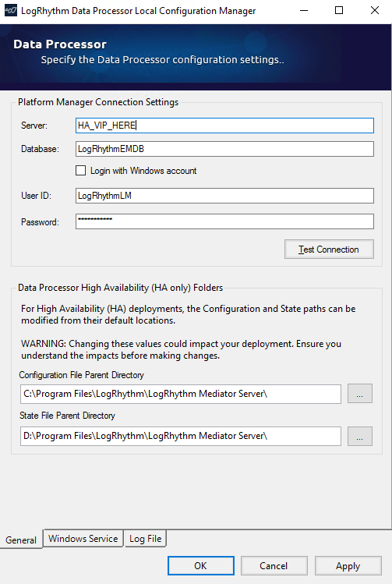Open the Log File tab
The height and width of the screenshot is (584, 392).
[x=145, y=539]
